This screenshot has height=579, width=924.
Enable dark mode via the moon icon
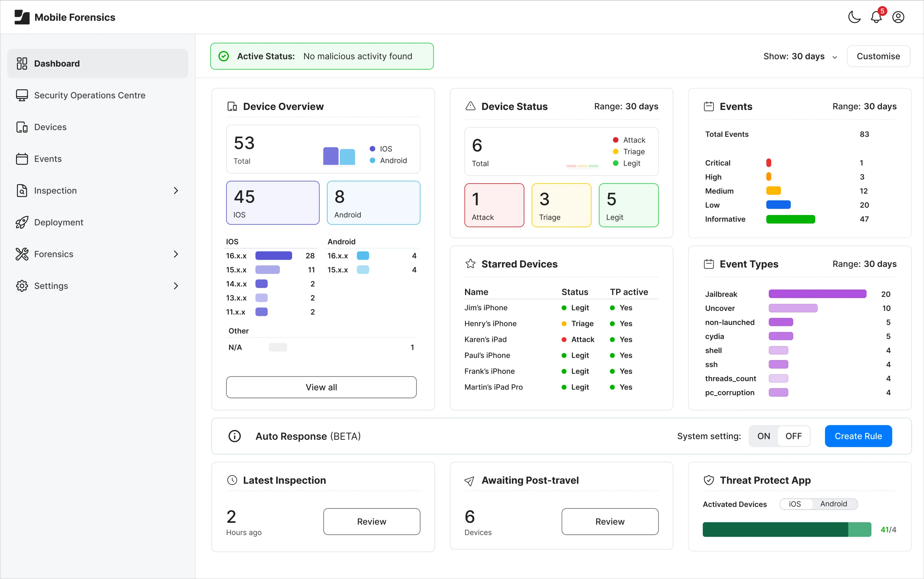(854, 17)
